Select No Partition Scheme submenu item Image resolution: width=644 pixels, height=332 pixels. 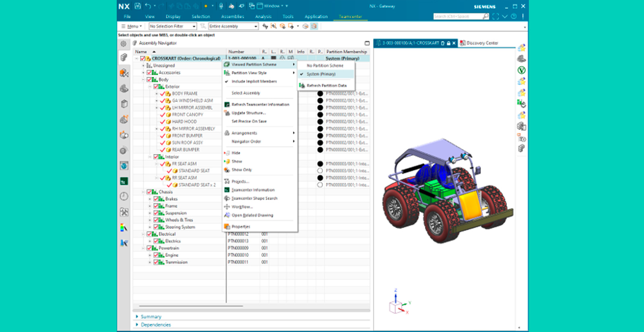[325, 66]
